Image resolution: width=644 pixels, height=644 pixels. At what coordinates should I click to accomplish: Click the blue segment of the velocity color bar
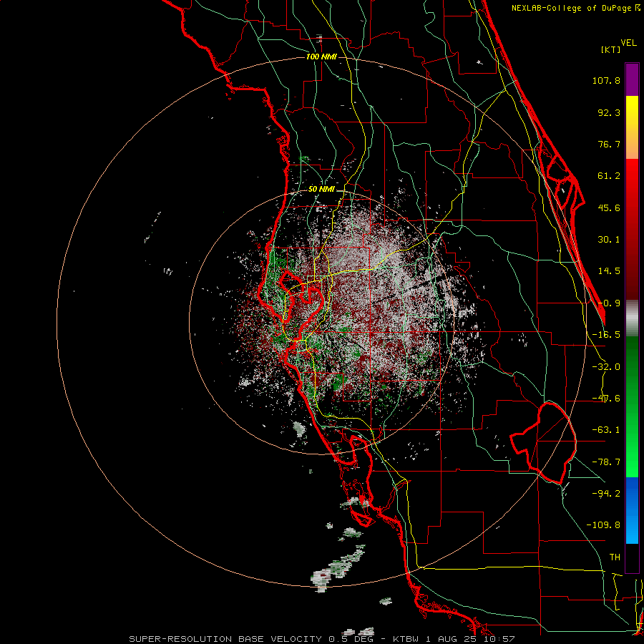(632, 510)
